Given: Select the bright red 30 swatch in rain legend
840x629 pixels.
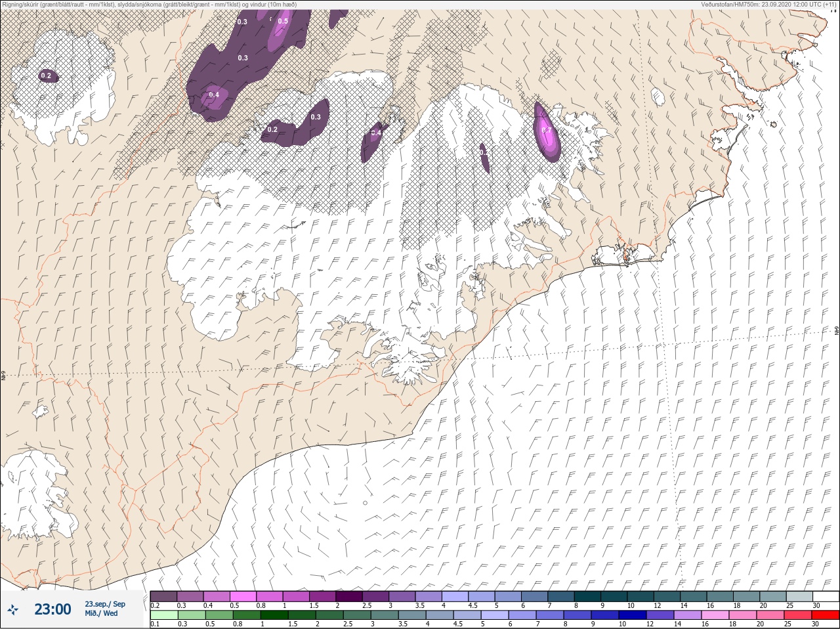Looking at the screenshot, I should 826,615.
